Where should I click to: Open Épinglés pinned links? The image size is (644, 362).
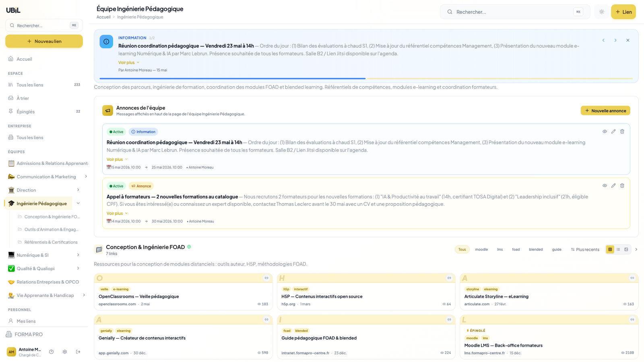click(x=44, y=111)
